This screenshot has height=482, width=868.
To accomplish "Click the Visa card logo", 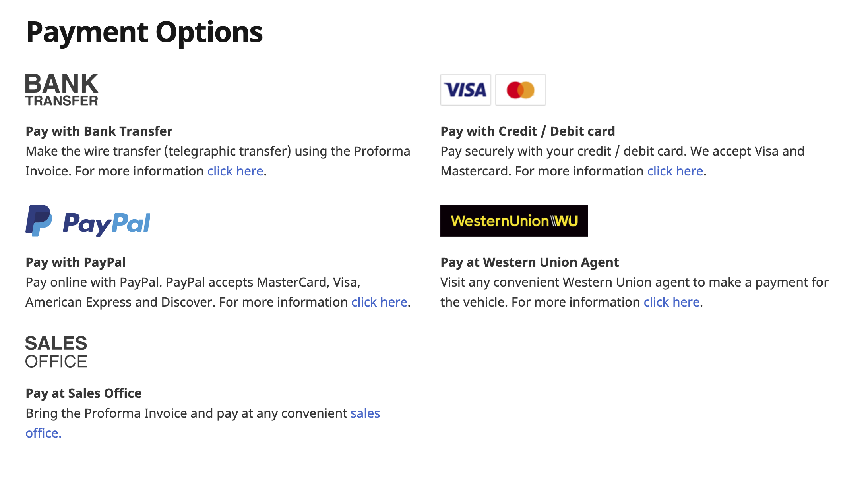I will click(466, 90).
